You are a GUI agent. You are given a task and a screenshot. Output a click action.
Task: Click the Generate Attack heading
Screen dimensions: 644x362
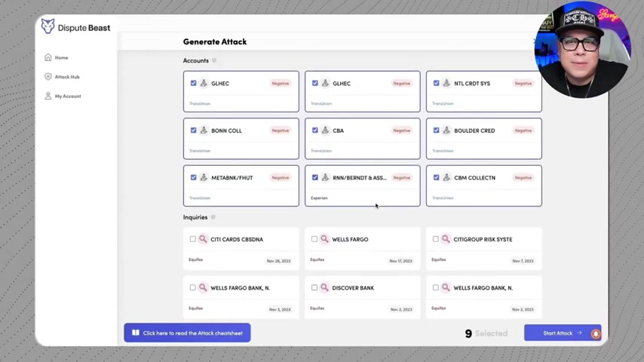[215, 41]
